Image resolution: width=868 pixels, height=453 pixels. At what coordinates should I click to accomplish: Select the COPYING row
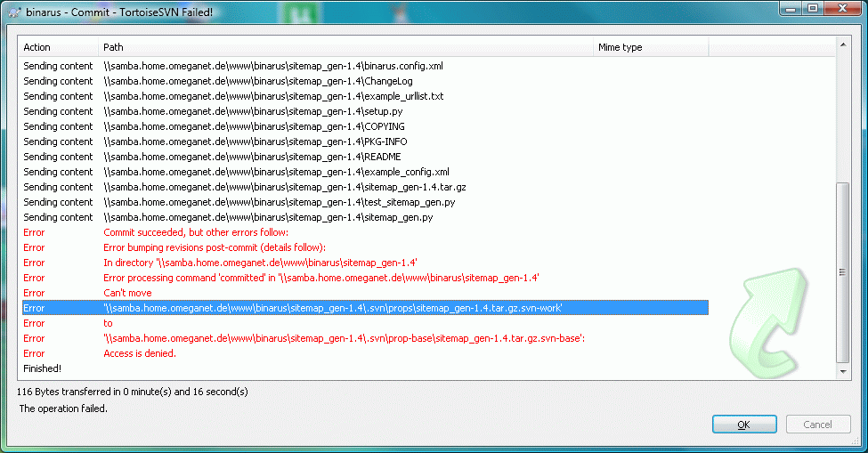(x=365, y=126)
